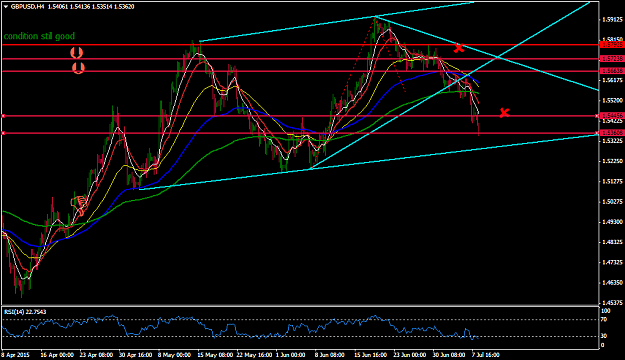Click the 1.56175 price scale label

[613, 80]
